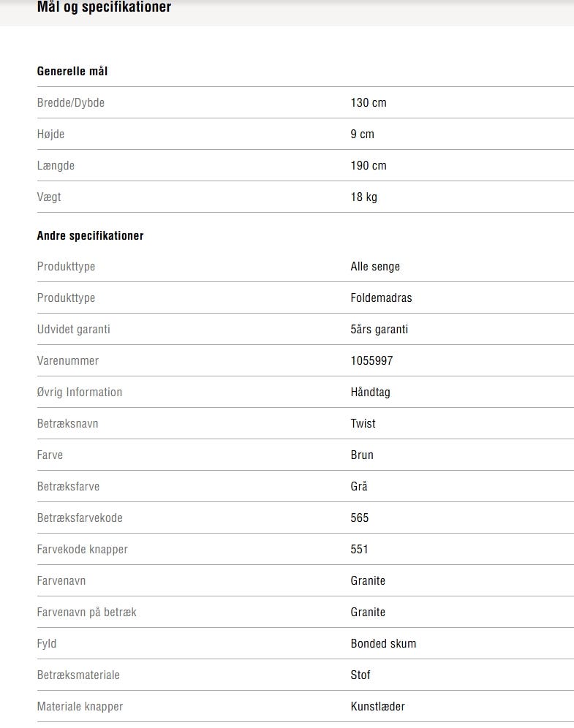Screen dimensions: 574x728
Task: Click the button colour code 551
Action: tap(360, 550)
